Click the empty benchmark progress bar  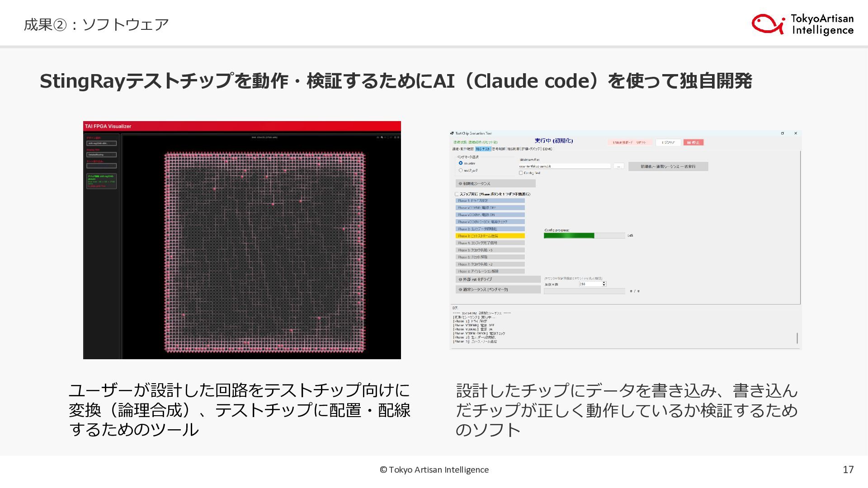pyautogui.click(x=585, y=291)
